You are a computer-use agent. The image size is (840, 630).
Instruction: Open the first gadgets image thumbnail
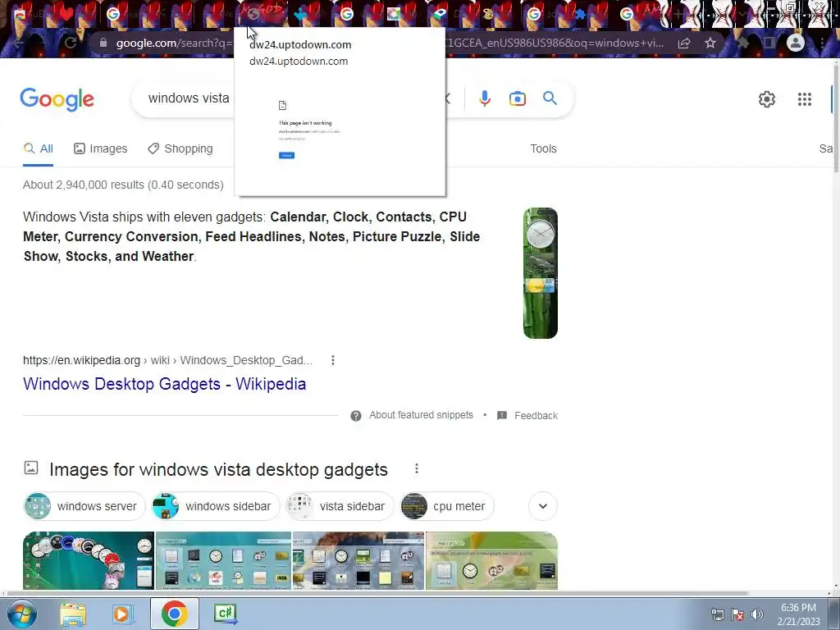[x=89, y=560]
